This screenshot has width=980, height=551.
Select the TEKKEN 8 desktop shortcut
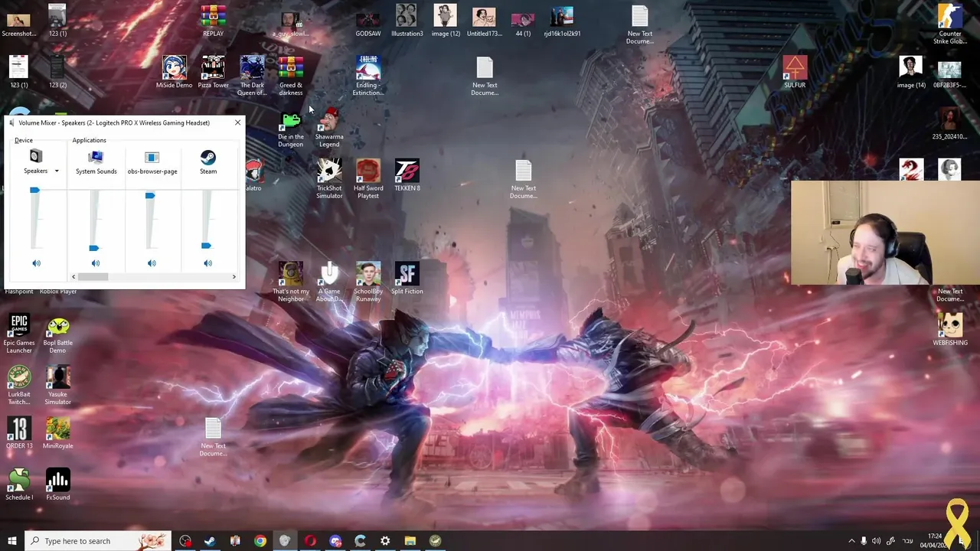click(x=407, y=174)
